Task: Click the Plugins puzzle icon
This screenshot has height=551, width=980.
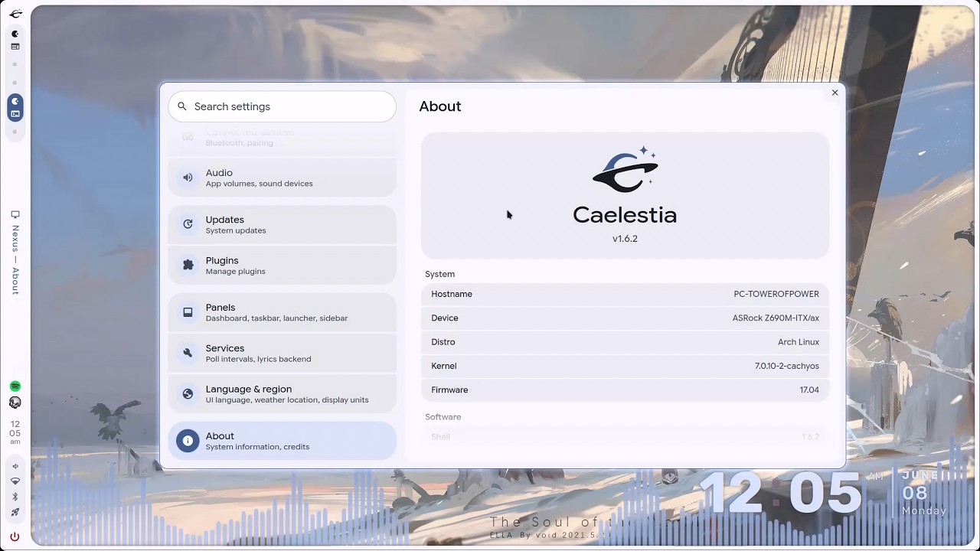Action: [188, 265]
